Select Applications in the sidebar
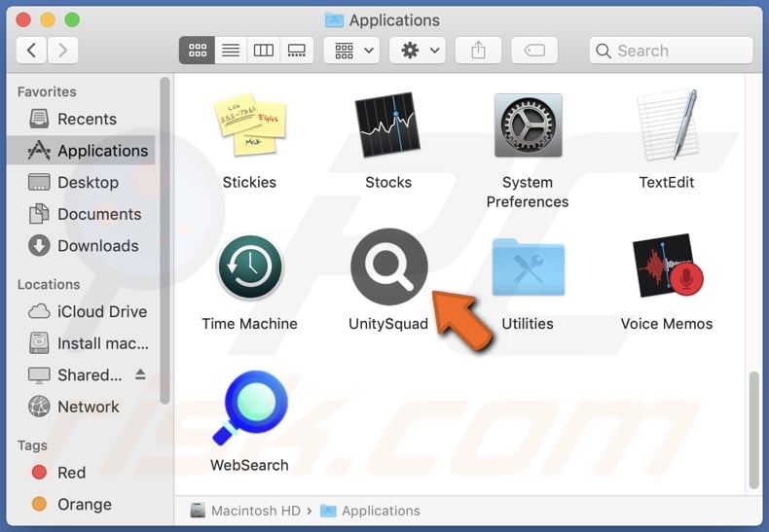 [x=81, y=151]
